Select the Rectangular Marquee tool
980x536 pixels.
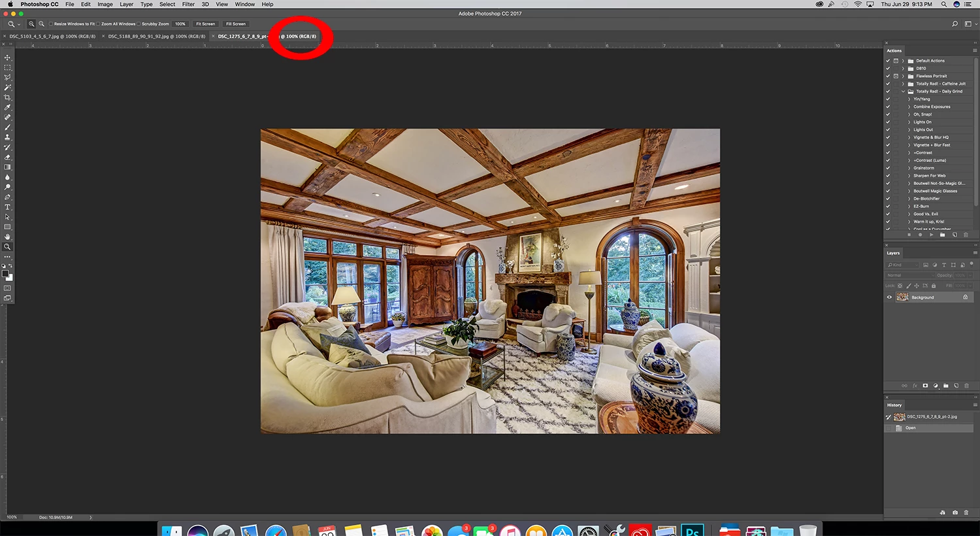coord(7,67)
